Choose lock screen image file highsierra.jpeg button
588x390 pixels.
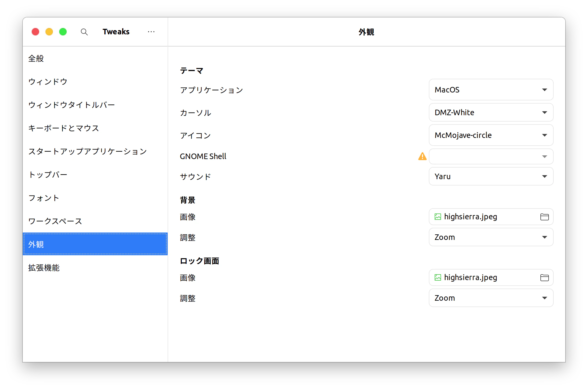(x=491, y=278)
